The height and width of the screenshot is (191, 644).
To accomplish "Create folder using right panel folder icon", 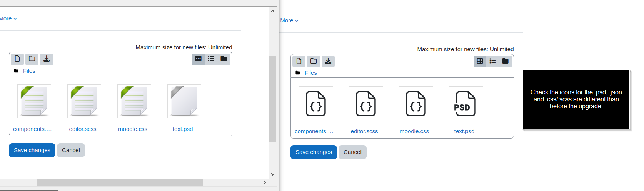I will [314, 61].
